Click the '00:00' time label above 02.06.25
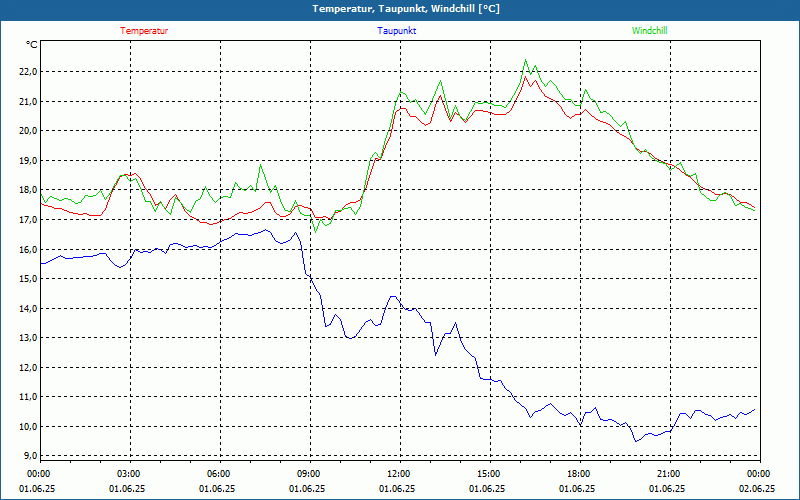 (x=757, y=474)
